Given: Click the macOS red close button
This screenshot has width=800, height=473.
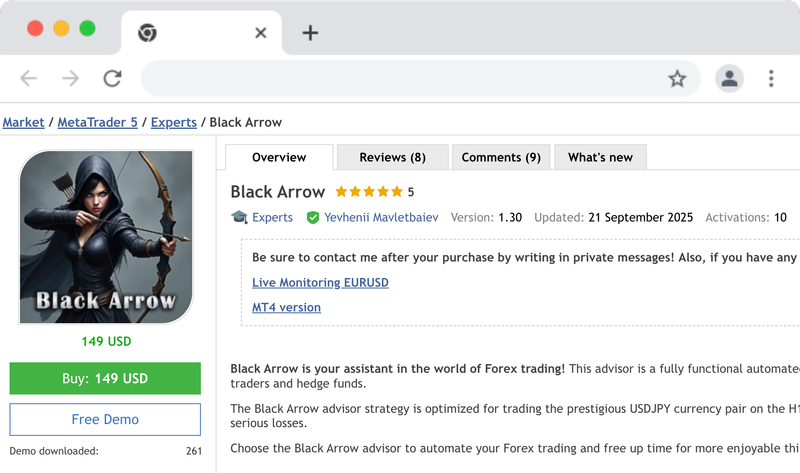Looking at the screenshot, I should [35, 28].
